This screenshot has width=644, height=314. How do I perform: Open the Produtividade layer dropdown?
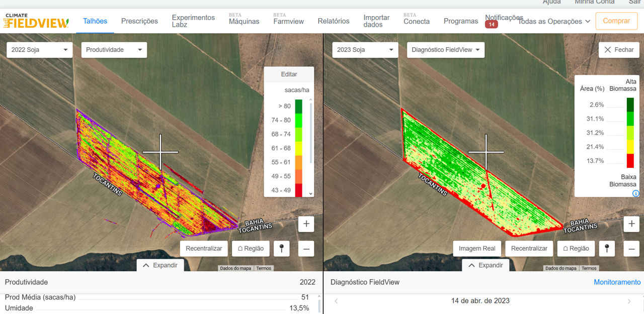point(114,50)
